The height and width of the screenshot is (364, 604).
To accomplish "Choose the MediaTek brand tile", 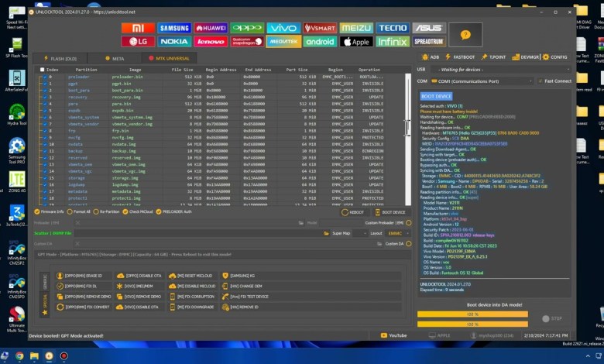I will [x=283, y=42].
